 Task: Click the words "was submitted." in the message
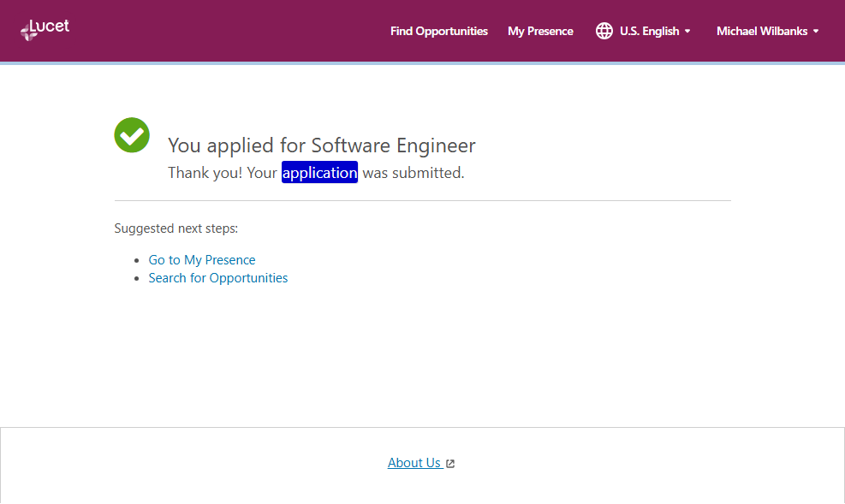click(x=413, y=173)
